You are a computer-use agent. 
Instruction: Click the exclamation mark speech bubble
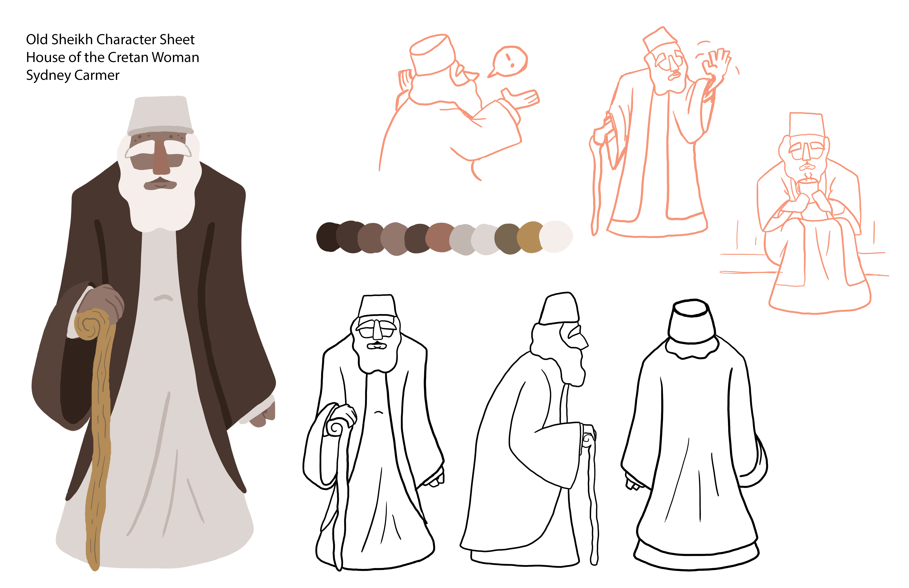tap(508, 62)
